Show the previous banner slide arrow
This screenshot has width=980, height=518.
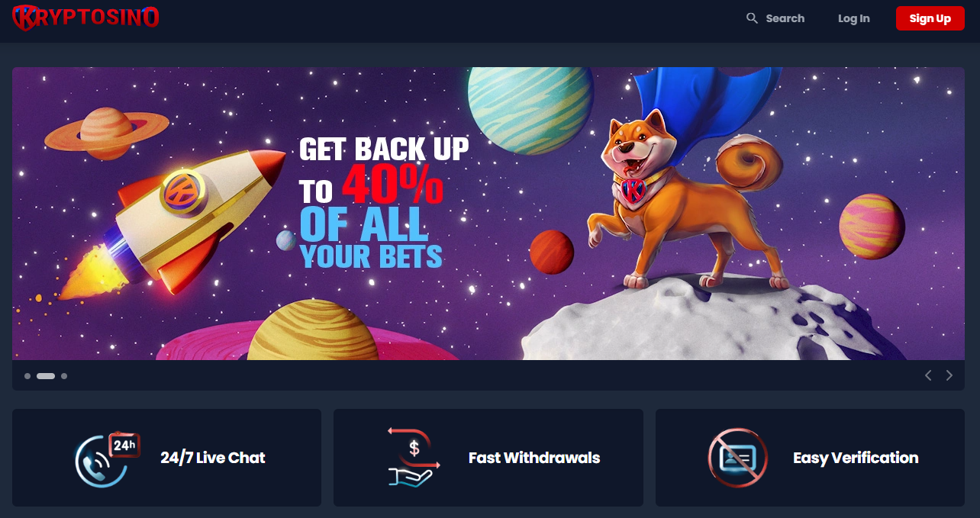tap(928, 375)
